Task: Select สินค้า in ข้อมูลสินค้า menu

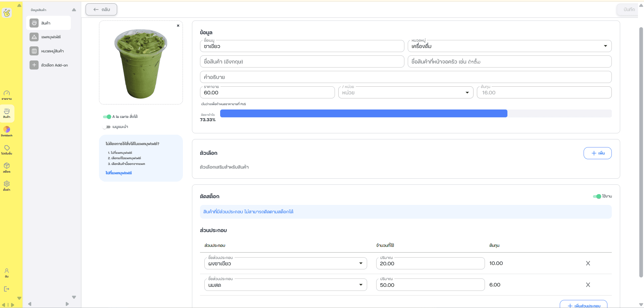Action: pyautogui.click(x=48, y=23)
